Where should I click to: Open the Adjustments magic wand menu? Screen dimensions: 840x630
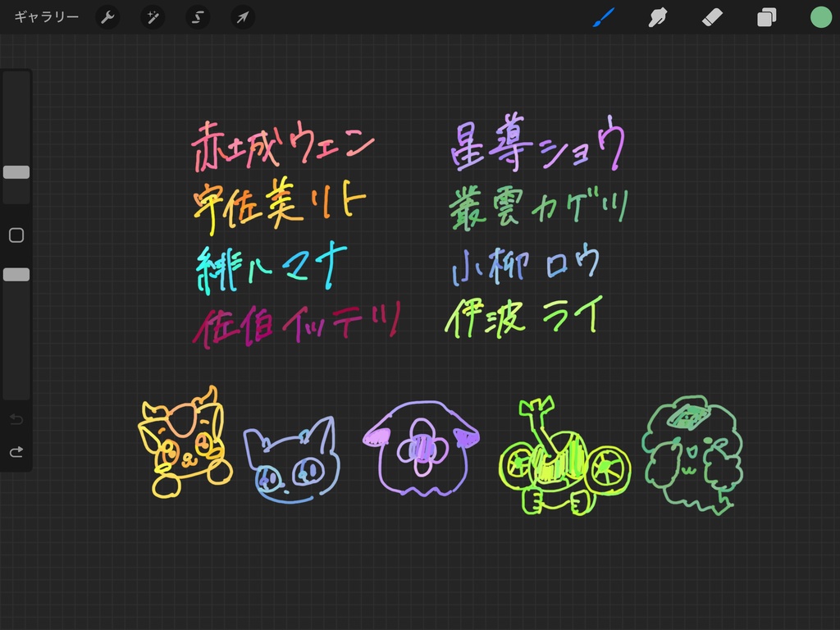pyautogui.click(x=153, y=17)
